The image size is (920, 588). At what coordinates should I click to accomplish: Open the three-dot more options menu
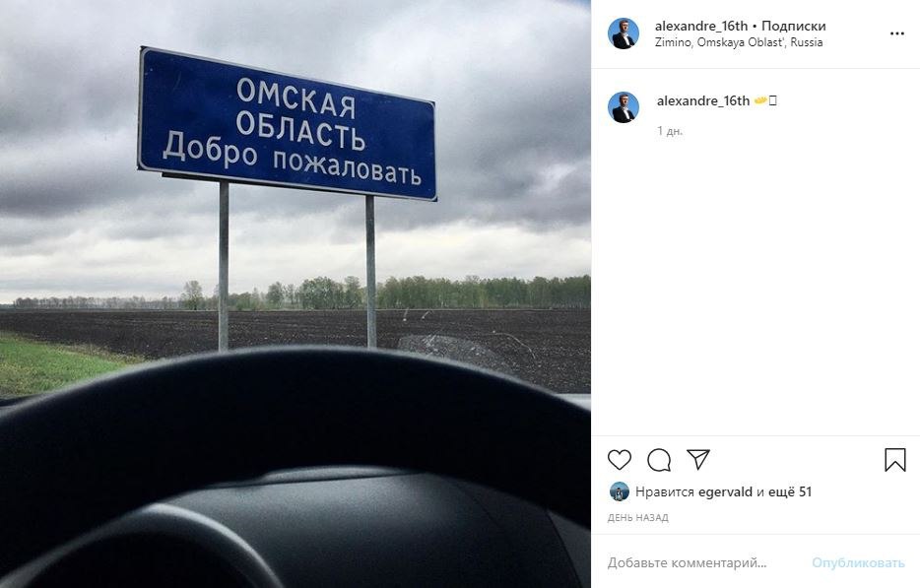(896, 33)
